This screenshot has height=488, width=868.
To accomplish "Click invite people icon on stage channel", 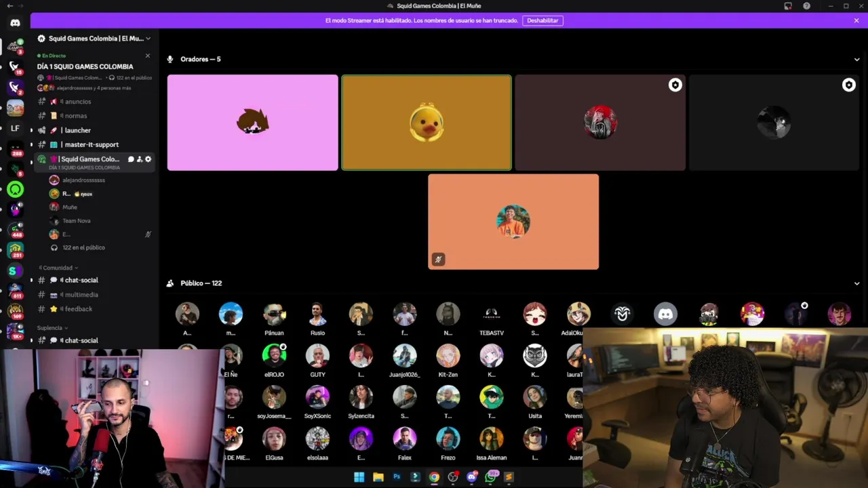I will click(x=140, y=159).
